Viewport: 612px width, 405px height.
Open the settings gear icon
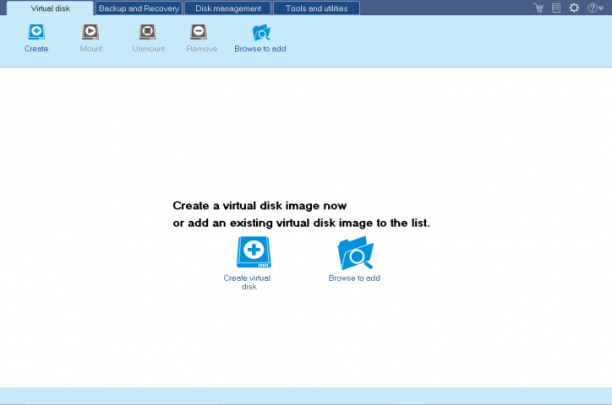[x=574, y=8]
